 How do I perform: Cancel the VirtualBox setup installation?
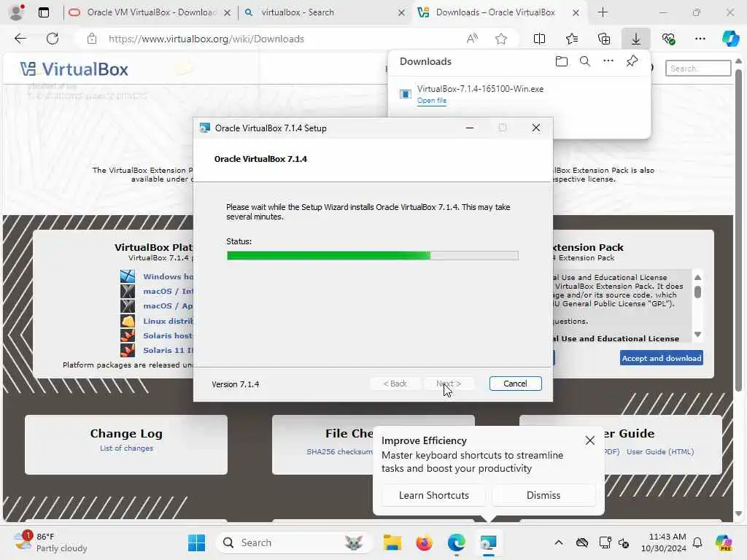pos(515,384)
